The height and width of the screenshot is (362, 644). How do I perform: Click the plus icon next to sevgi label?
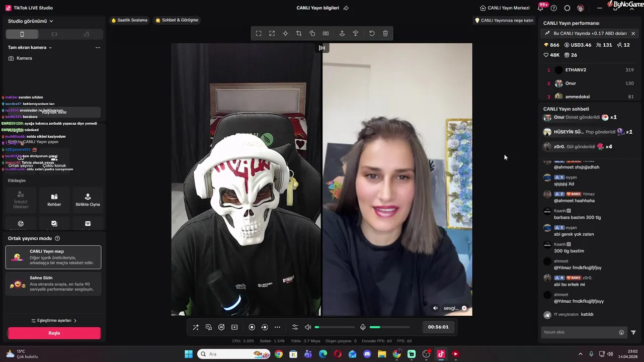(464, 308)
